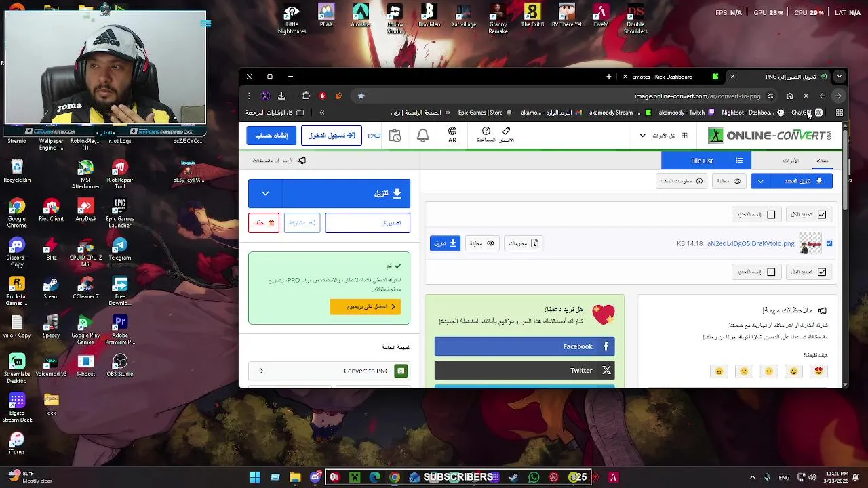Open the Nightbot Dashboard bookmark
Viewport: 868px width, 488px height.
753,113
